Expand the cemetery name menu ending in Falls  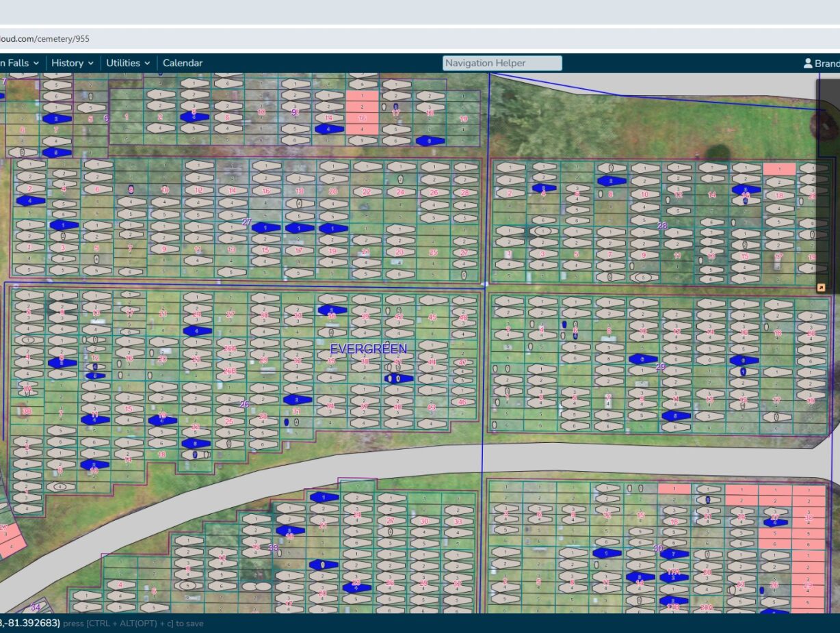point(19,63)
